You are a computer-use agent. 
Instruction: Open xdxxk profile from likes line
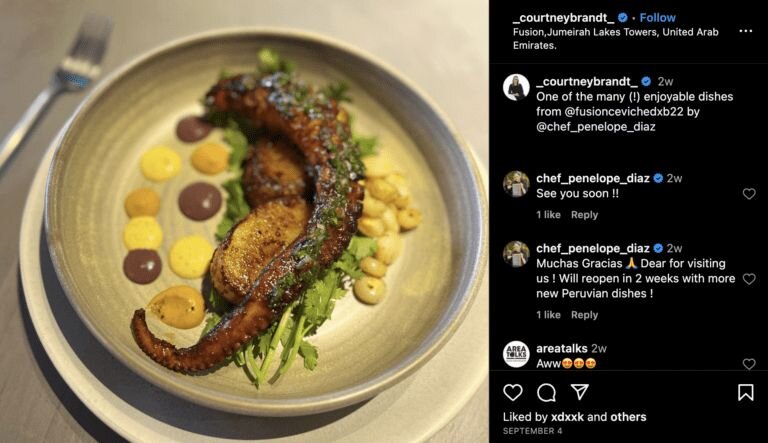(567, 417)
